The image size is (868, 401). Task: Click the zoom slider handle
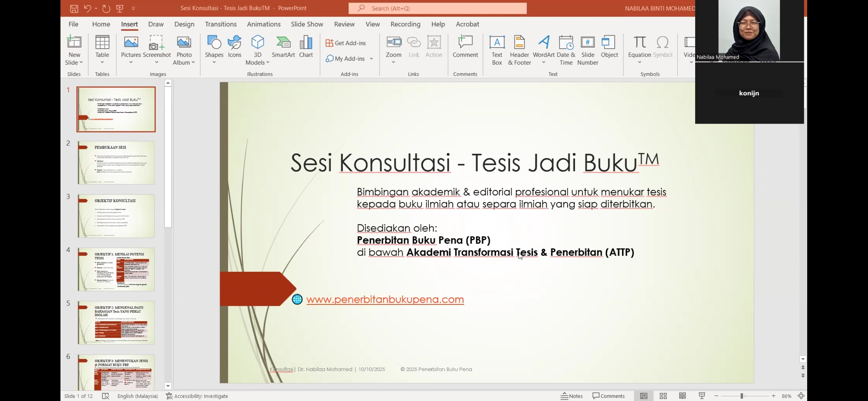pos(742,396)
